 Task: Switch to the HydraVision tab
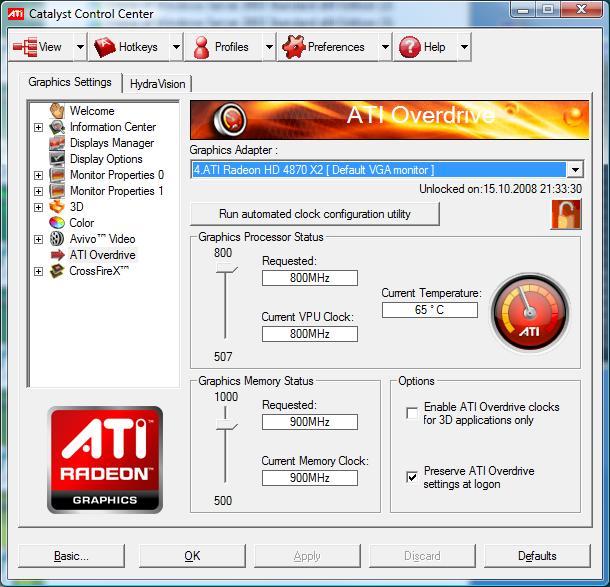(157, 84)
